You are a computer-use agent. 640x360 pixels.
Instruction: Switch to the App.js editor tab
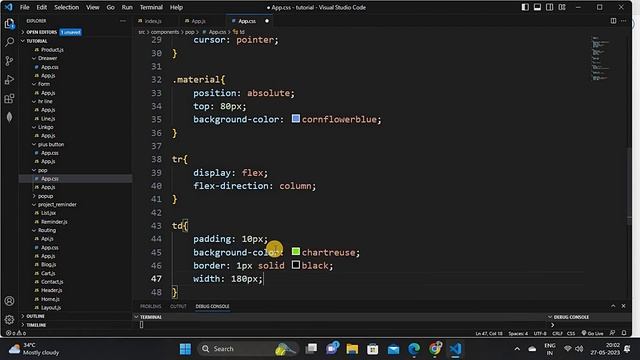click(199, 21)
